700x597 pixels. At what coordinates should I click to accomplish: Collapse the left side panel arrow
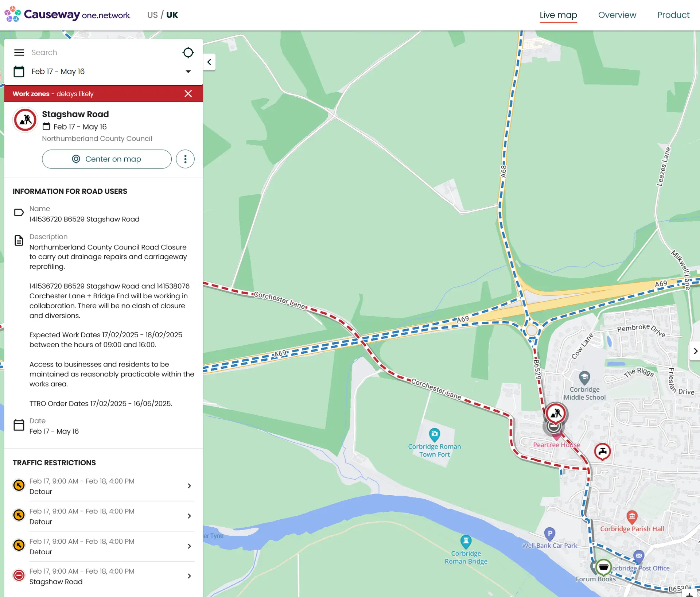click(209, 62)
